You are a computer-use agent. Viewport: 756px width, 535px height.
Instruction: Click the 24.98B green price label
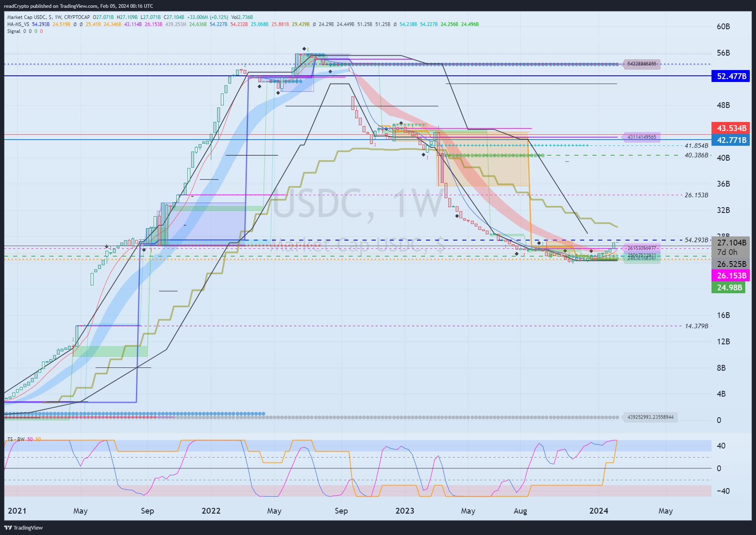tap(728, 287)
